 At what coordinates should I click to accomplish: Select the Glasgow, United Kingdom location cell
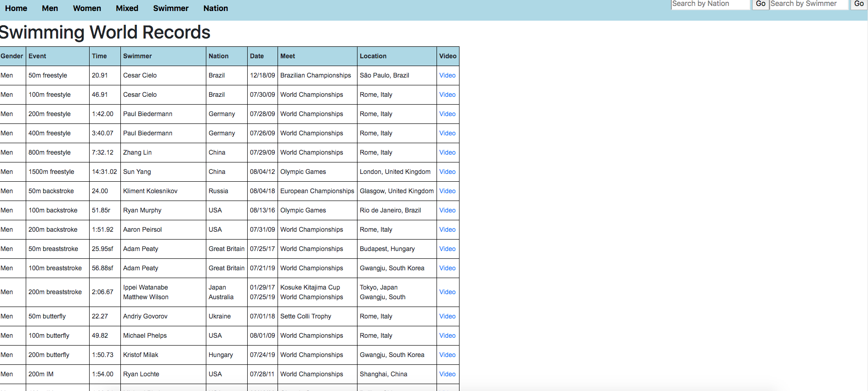click(397, 191)
